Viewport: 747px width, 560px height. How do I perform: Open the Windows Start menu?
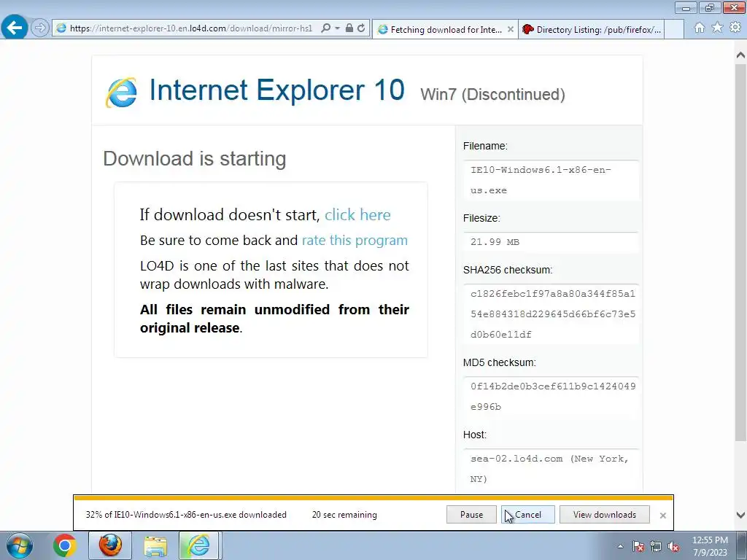19,545
